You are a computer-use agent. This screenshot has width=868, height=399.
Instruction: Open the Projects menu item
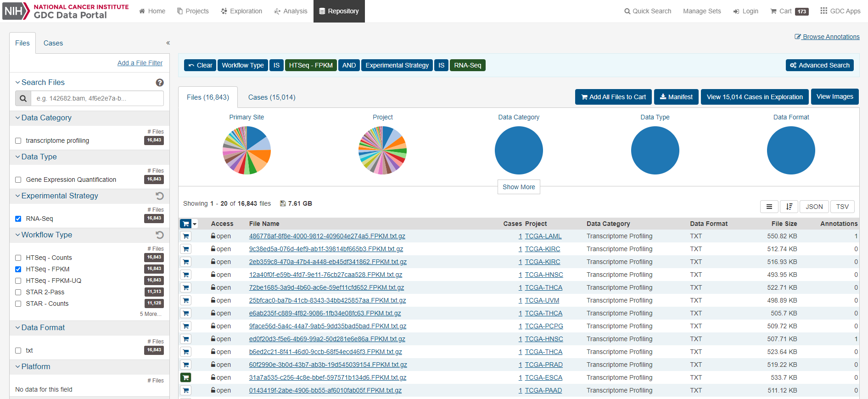click(x=193, y=11)
